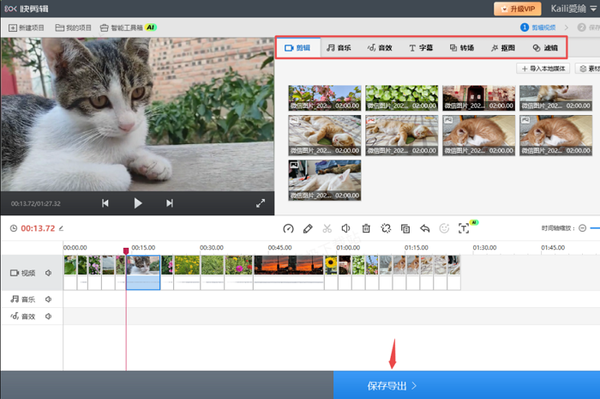Delete the selected clip with trash icon
600x399 pixels.
[x=366, y=228]
